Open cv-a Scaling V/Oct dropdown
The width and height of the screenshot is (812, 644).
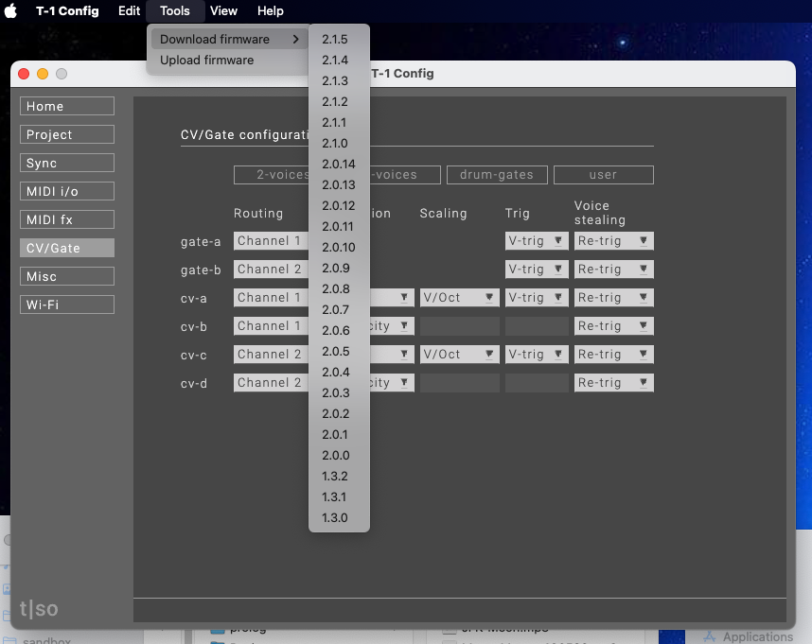459,298
